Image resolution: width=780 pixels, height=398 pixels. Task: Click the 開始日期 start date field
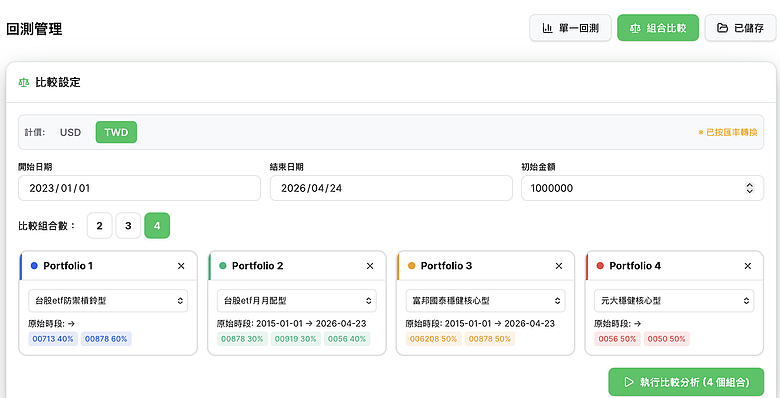pos(139,188)
